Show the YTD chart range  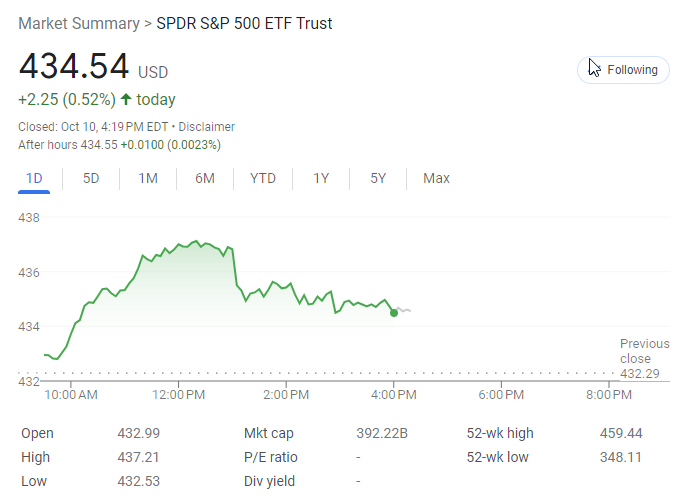tap(263, 178)
